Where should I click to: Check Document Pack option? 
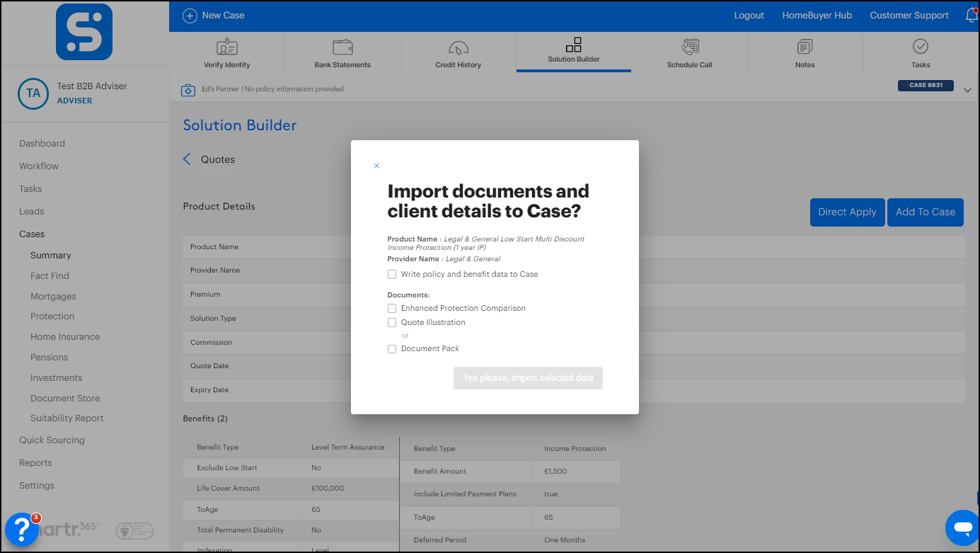(x=392, y=349)
